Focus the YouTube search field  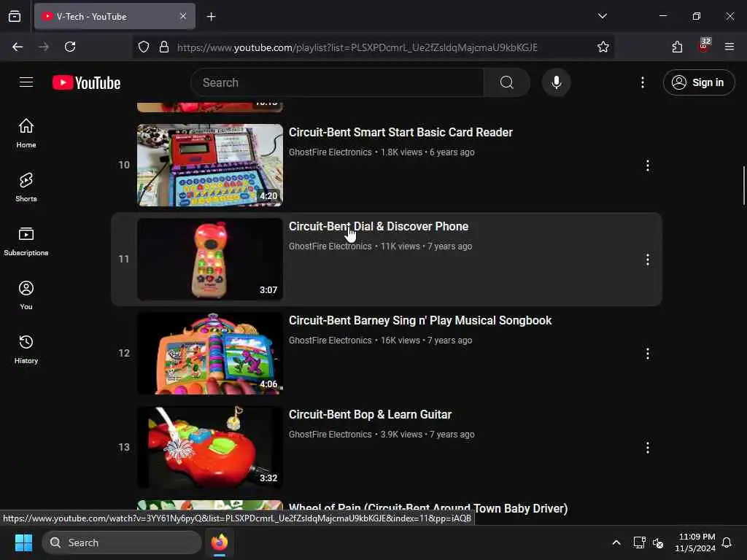pyautogui.click(x=337, y=82)
